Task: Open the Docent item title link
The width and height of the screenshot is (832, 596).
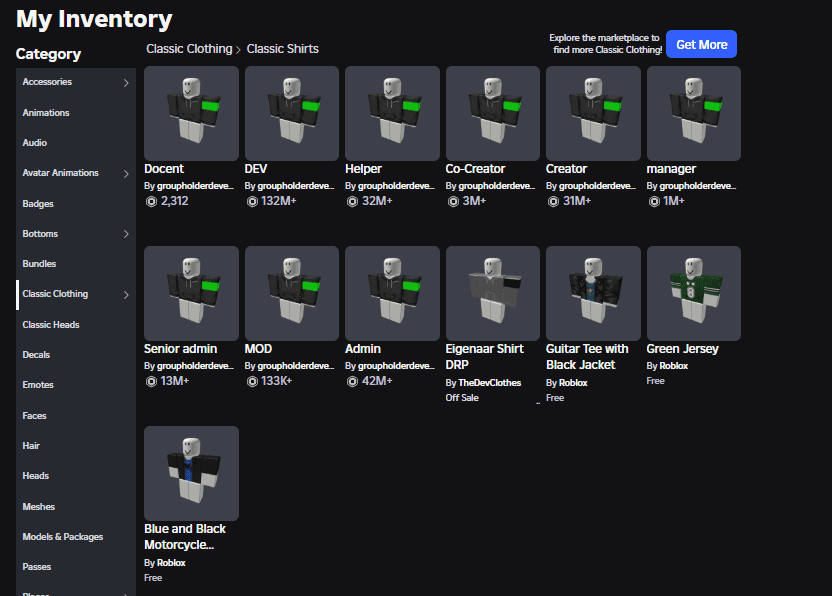Action: tap(164, 169)
